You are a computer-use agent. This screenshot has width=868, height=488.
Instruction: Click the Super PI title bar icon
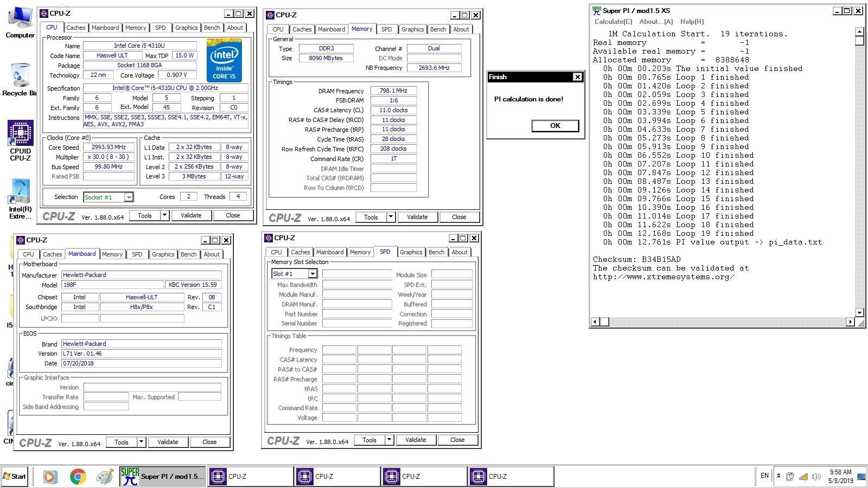click(x=597, y=10)
